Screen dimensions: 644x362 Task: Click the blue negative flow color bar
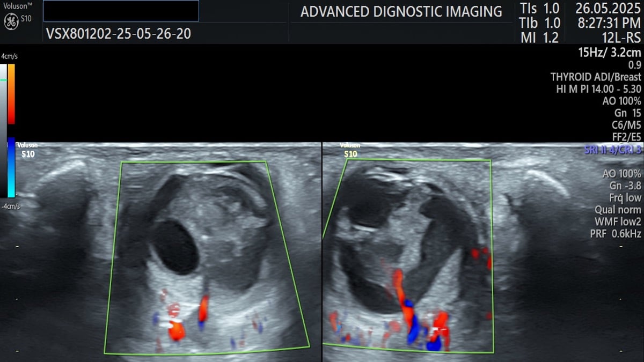(x=11, y=167)
